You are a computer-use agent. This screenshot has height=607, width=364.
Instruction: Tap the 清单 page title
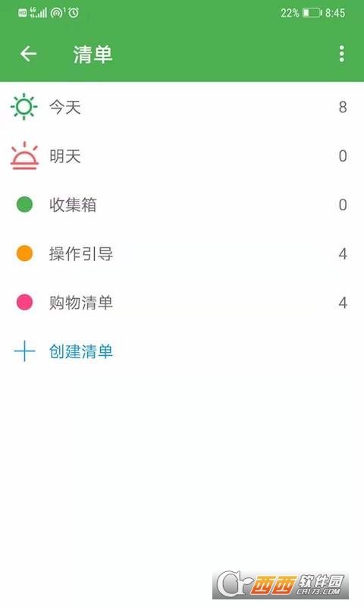point(93,54)
